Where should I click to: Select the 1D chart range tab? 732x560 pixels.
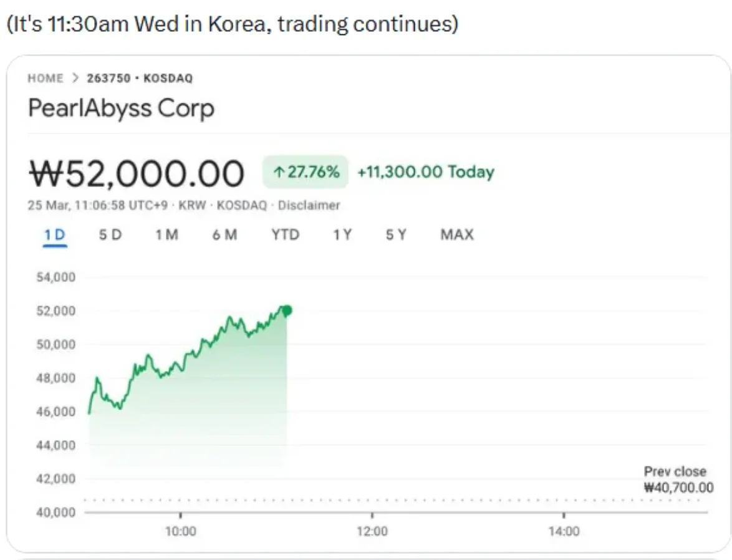pos(55,235)
